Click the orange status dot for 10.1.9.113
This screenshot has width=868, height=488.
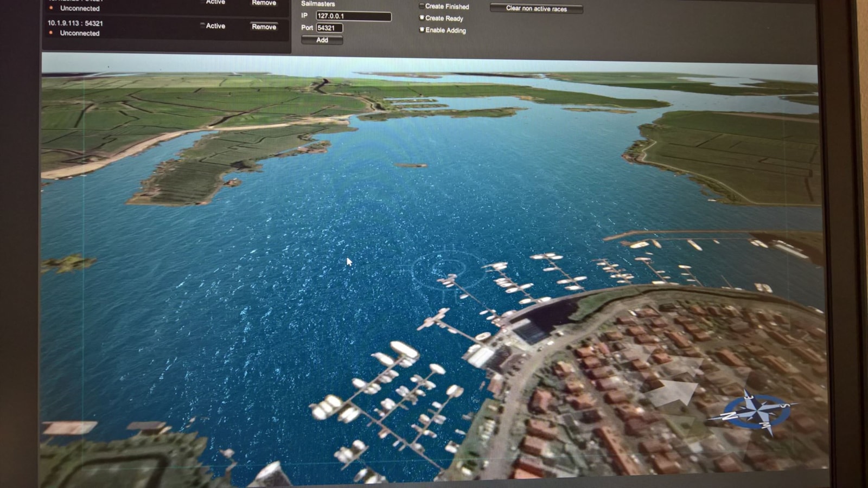pos(51,33)
